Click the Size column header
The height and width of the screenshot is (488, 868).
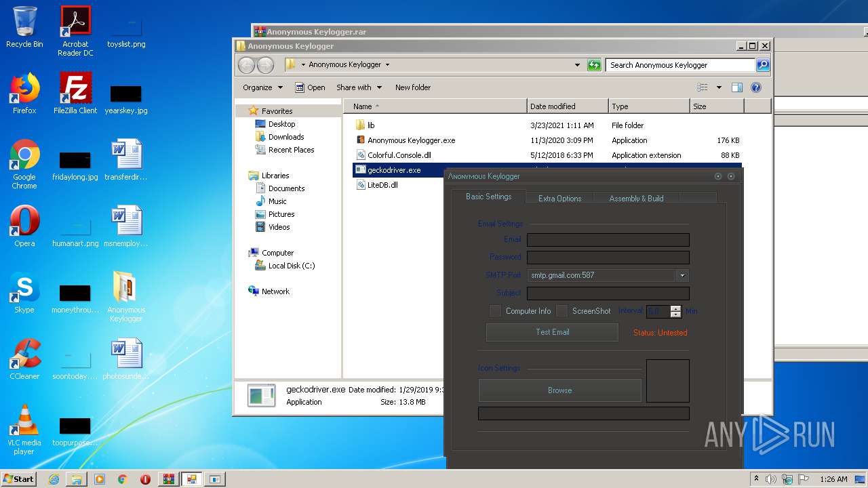coord(717,106)
